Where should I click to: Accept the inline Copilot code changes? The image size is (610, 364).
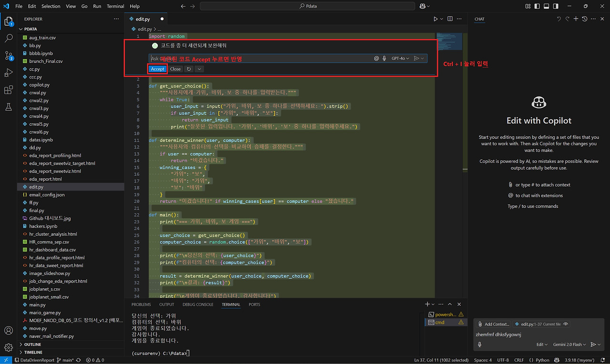click(157, 69)
